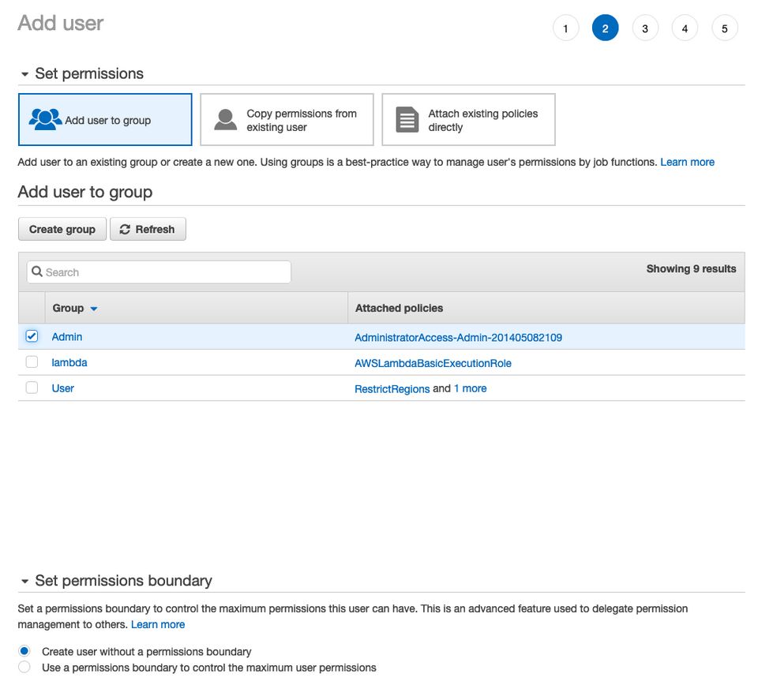758x700 pixels.
Task: Click the step 4 circle indicator
Action: pos(685,28)
